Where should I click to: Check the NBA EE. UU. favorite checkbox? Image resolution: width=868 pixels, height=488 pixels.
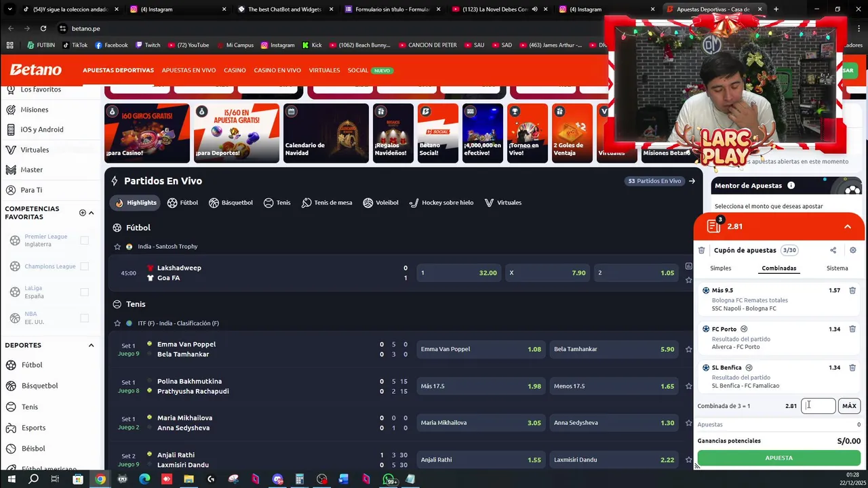click(84, 318)
